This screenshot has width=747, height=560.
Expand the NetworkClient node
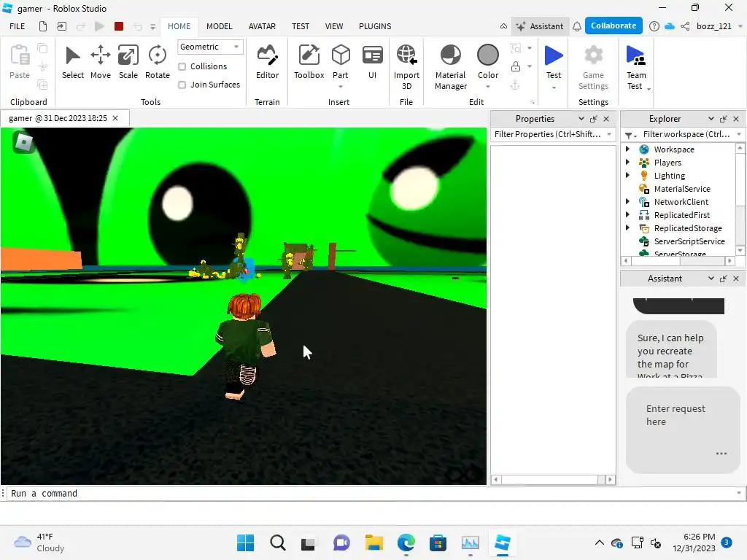(627, 201)
